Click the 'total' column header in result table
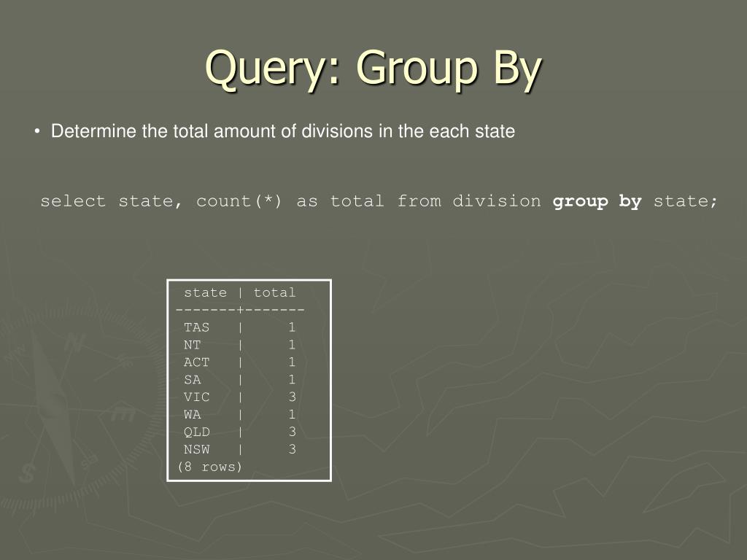The width and height of the screenshot is (747, 560). point(274,292)
